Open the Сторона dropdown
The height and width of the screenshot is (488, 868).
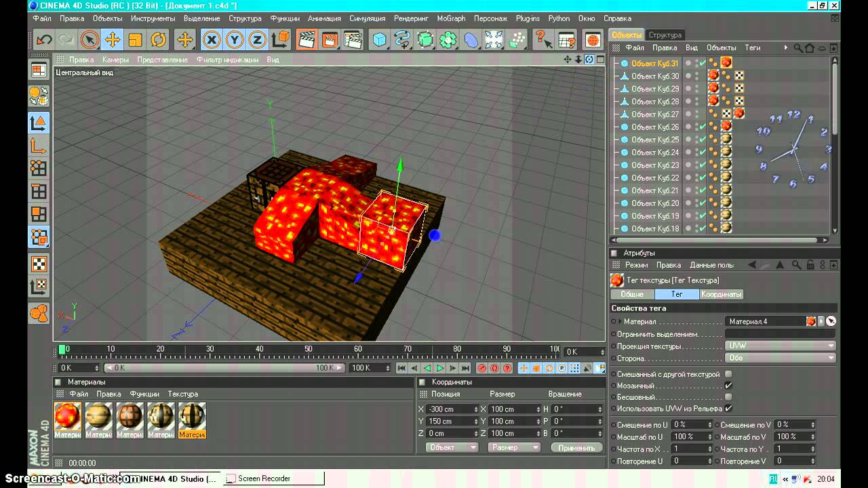click(781, 358)
